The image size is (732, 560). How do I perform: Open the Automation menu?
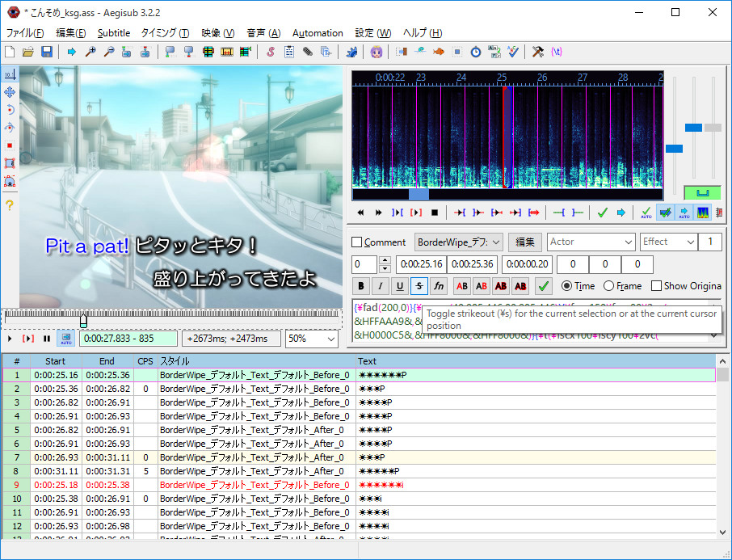pyautogui.click(x=318, y=33)
